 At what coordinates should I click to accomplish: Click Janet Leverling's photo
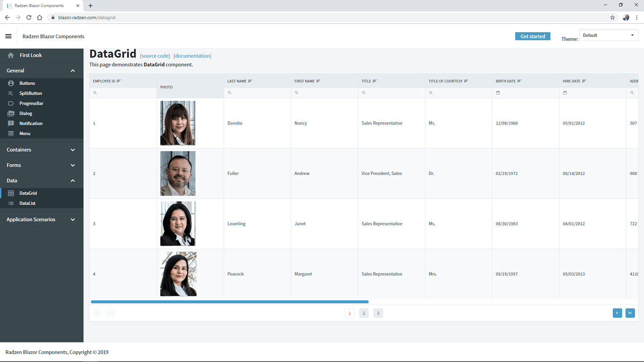coord(178,224)
